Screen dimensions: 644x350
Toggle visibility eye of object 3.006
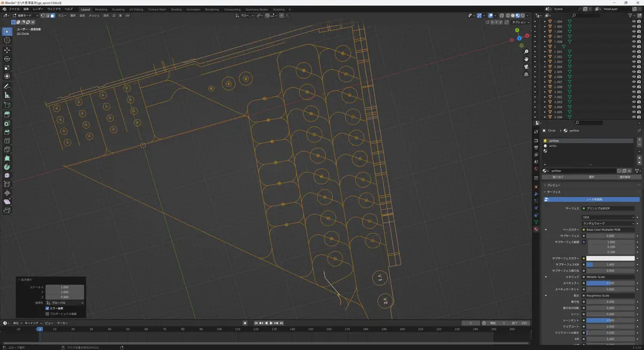634,117
